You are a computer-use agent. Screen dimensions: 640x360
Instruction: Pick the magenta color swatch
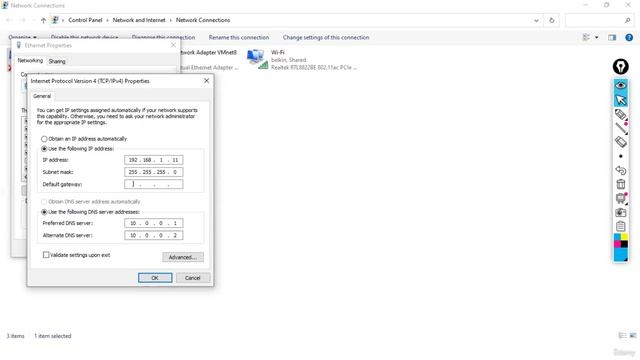pyautogui.click(x=617, y=244)
